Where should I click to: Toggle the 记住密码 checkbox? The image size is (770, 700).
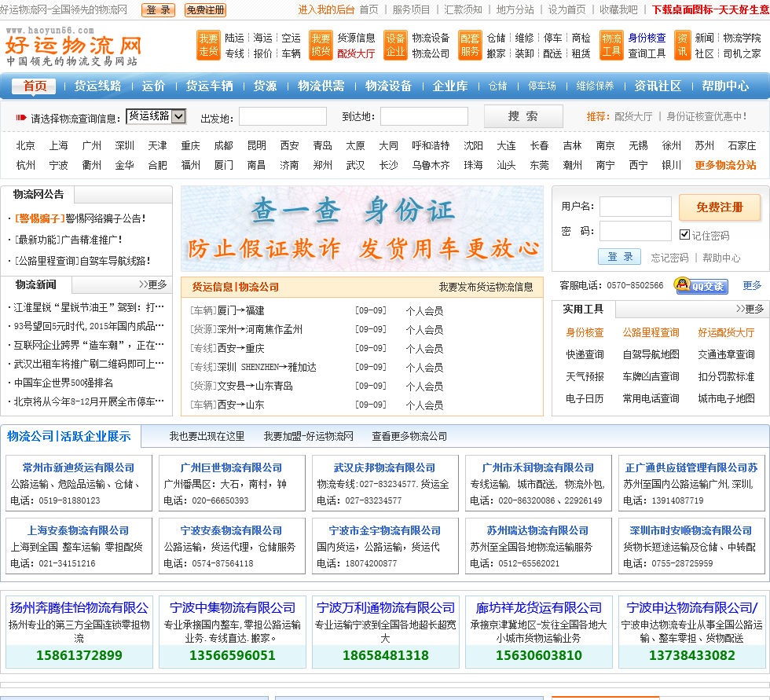tap(684, 235)
